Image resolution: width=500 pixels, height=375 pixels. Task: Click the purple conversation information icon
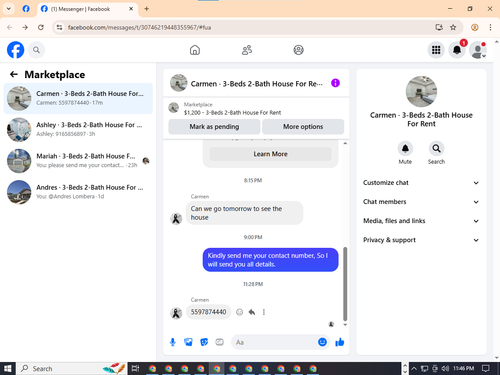point(335,83)
